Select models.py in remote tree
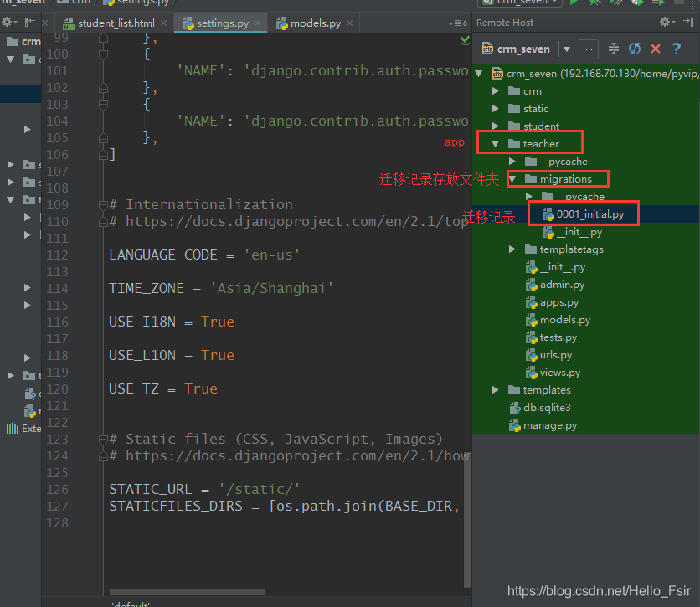This screenshot has height=607, width=700. pos(558,320)
